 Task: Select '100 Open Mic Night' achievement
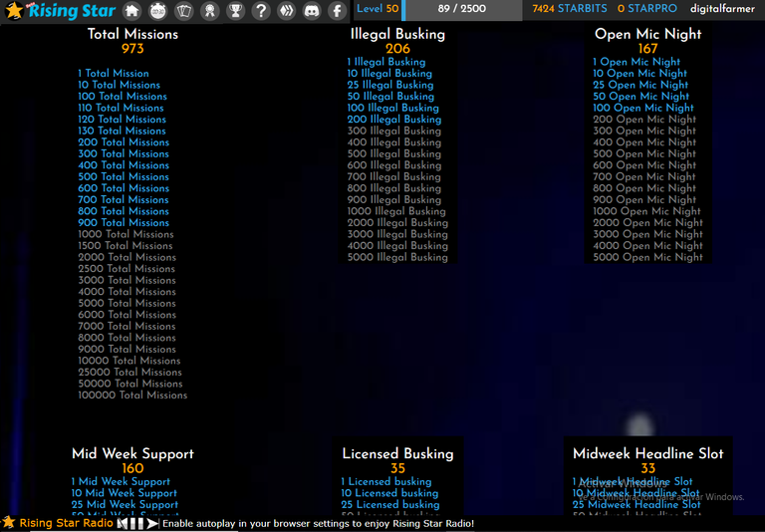pos(643,108)
